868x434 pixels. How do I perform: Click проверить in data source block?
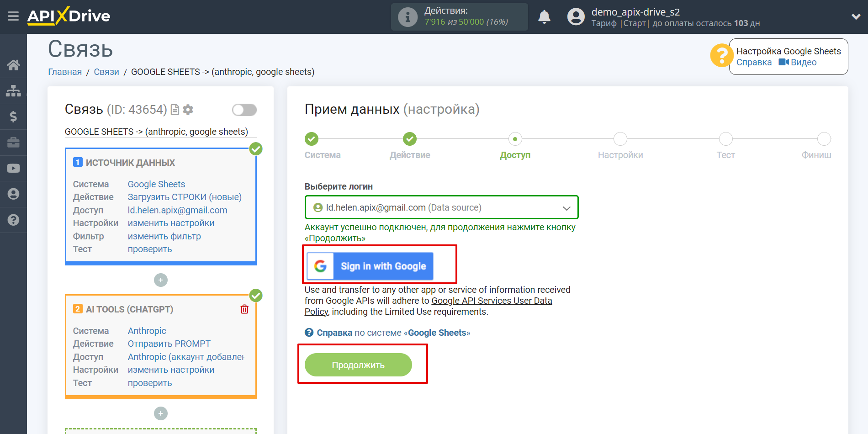tap(150, 249)
